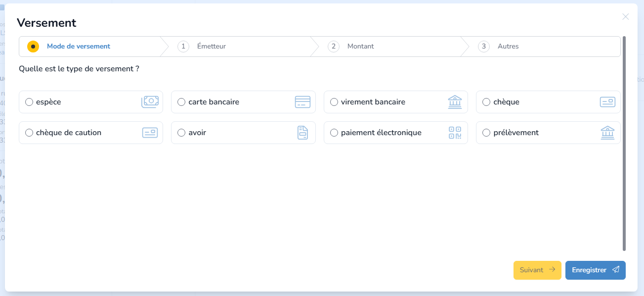Close the Versement dialog
Image resolution: width=644 pixels, height=296 pixels.
click(x=625, y=17)
